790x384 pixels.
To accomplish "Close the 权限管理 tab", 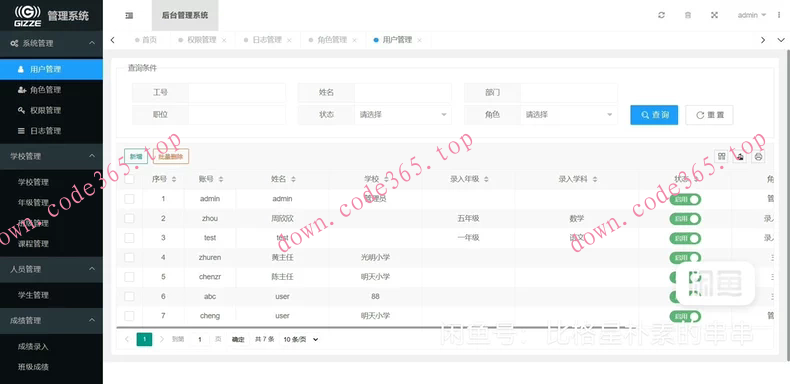I will coord(224,40).
